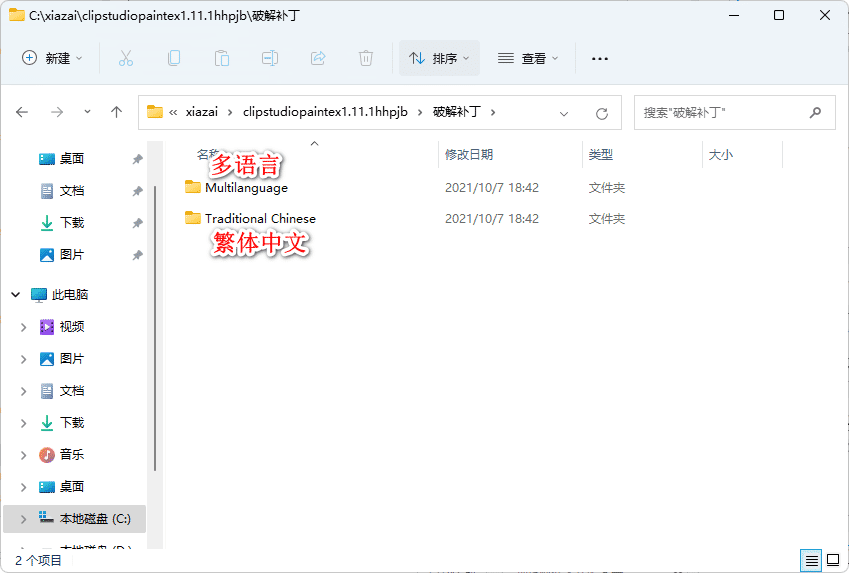Viewport: 849px width, 573px height.
Task: Open the 排序 sort dropdown
Action: 439,58
